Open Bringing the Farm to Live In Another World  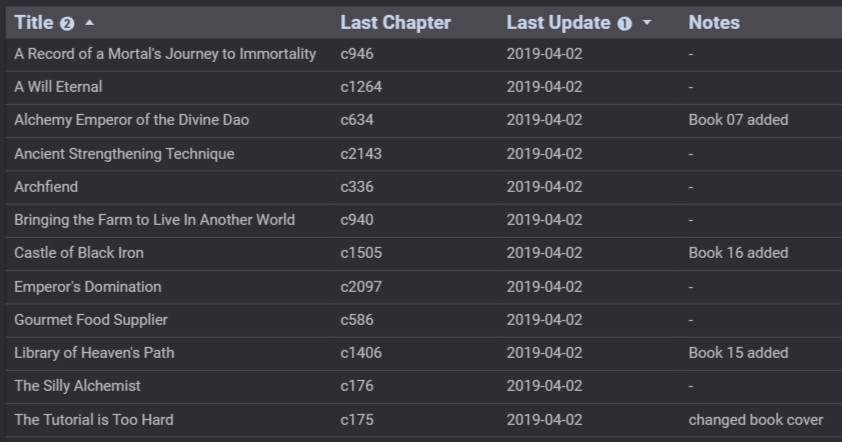[155, 220]
